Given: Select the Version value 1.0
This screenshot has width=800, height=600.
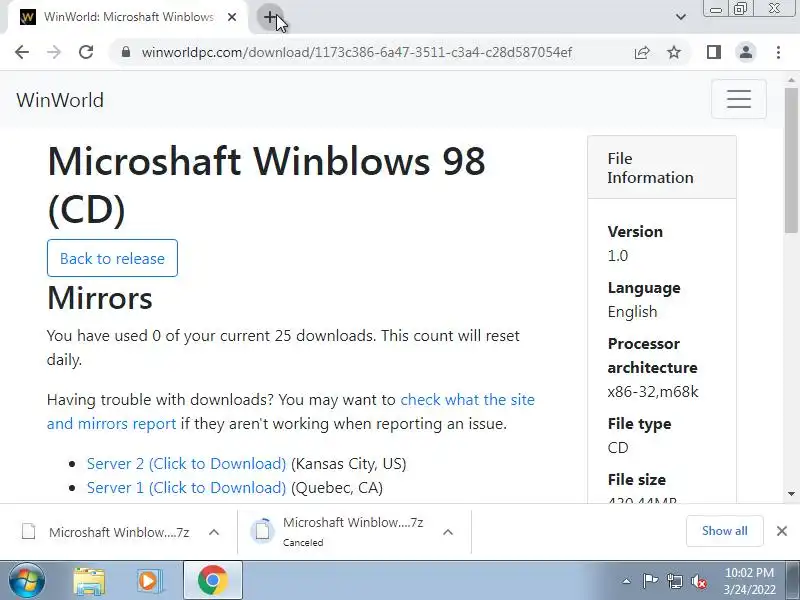Looking at the screenshot, I should 617,256.
